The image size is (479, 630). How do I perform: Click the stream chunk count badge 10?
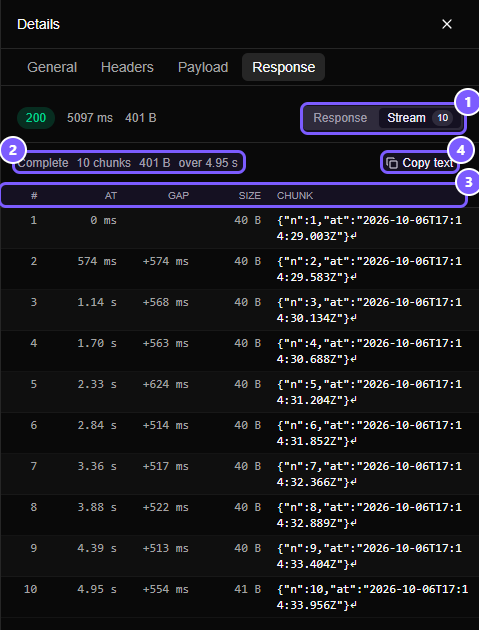[442, 118]
